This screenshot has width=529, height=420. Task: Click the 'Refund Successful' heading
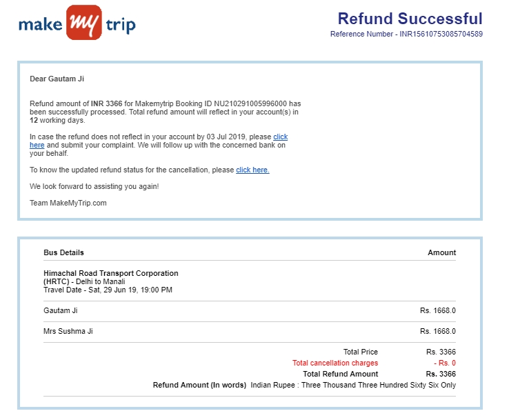click(410, 19)
